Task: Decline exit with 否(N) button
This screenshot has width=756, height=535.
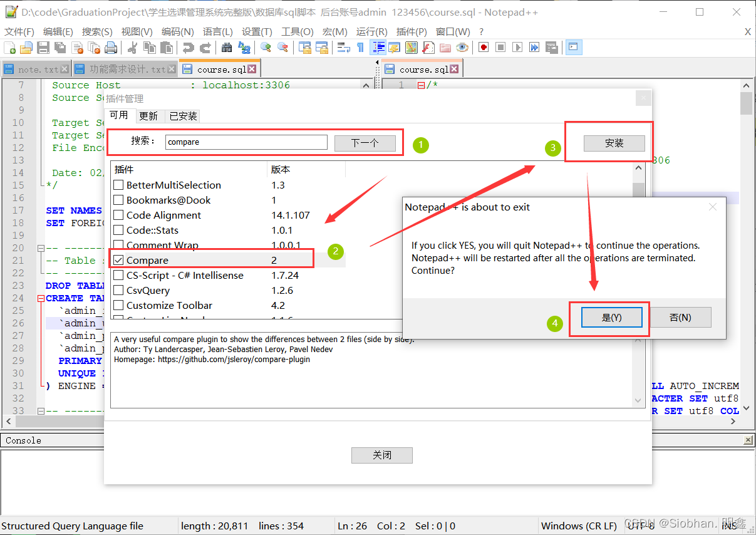Action: (680, 317)
